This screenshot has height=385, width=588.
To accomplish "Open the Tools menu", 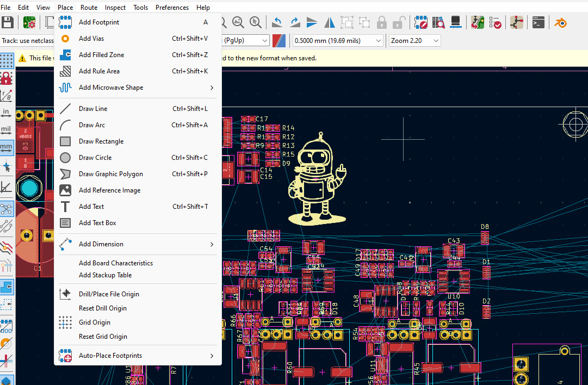I will click(141, 8).
